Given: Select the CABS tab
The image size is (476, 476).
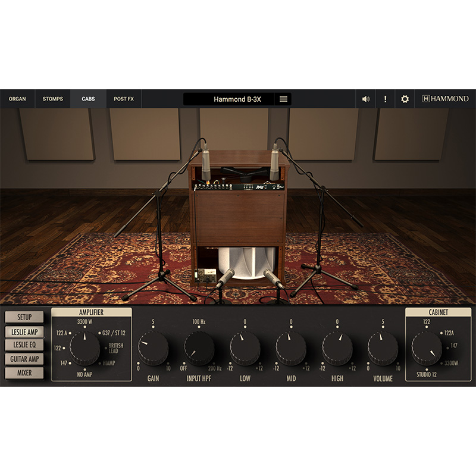Looking at the screenshot, I should (88, 99).
